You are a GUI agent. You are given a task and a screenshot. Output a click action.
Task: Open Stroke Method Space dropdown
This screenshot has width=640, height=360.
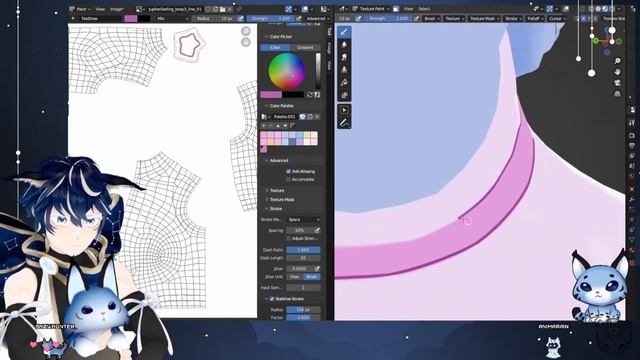303,220
